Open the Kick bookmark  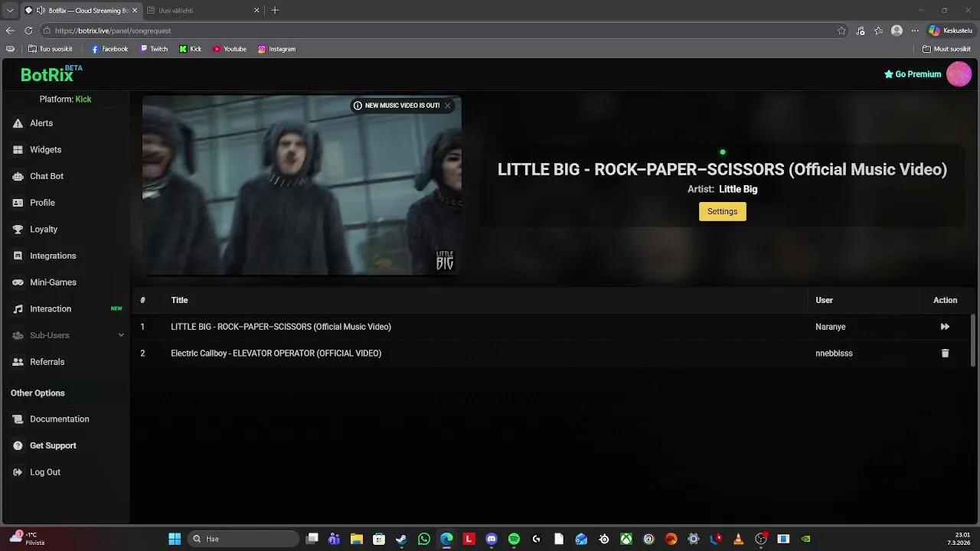[x=191, y=49]
